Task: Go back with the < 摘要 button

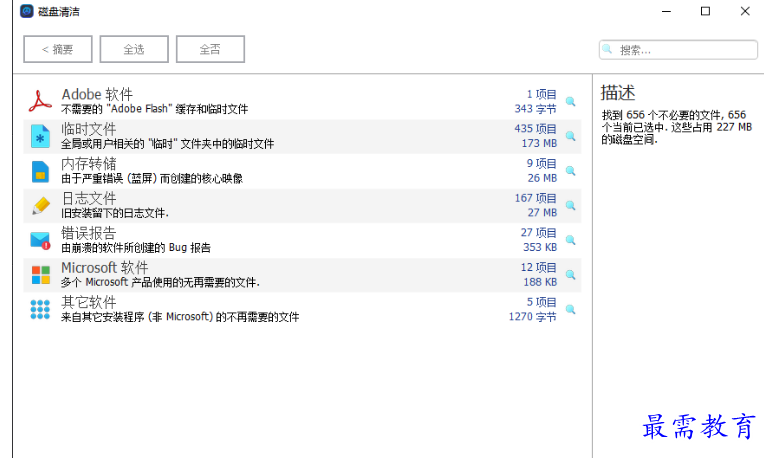Action: point(57,49)
